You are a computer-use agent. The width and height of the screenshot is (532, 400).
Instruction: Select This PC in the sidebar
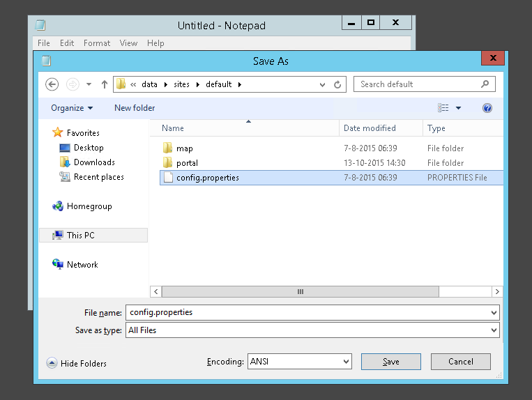coord(80,236)
